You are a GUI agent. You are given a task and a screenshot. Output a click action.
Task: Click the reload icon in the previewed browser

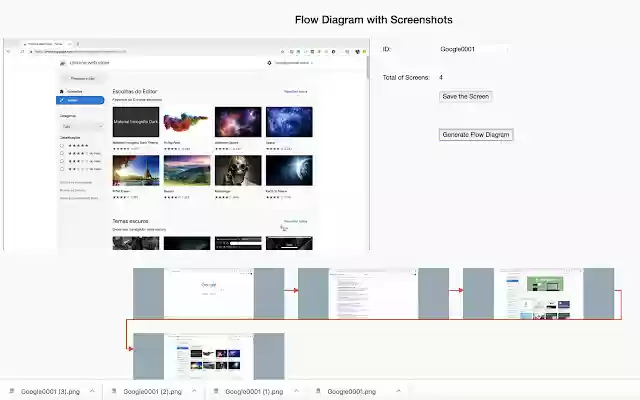tap(22, 51)
